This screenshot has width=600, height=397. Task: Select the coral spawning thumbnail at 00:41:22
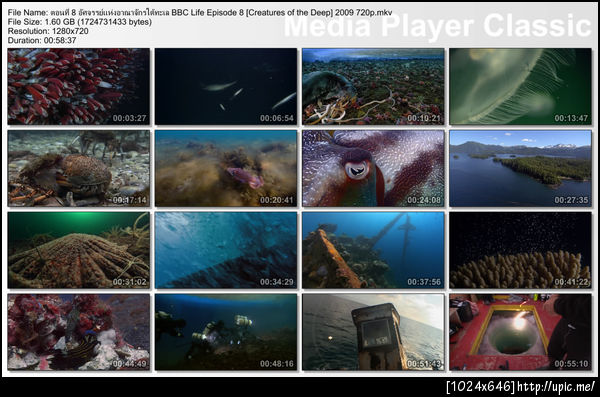click(x=520, y=250)
